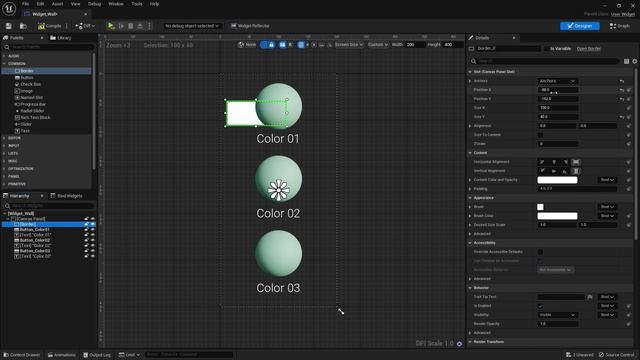640x360 pixels.
Task: Open the debug object selection dropdown
Action: pos(192,26)
